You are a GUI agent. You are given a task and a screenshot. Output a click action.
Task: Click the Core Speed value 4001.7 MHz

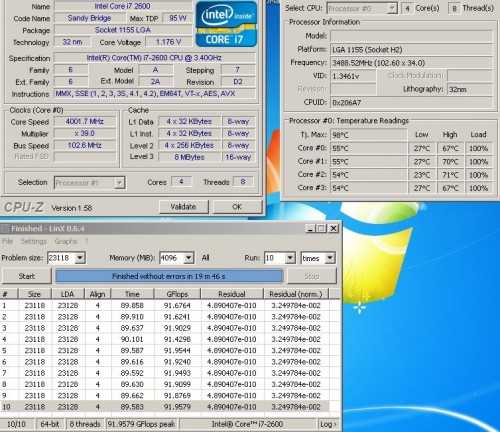click(x=85, y=121)
